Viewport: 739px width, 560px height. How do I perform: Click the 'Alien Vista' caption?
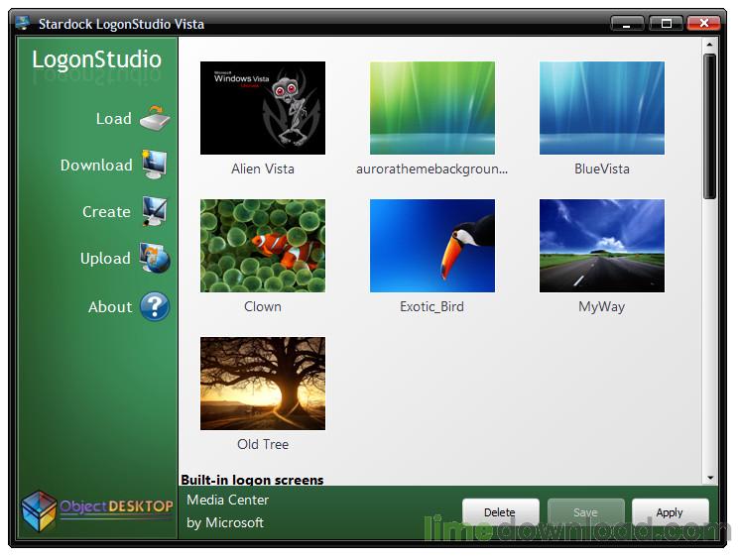[x=263, y=169]
